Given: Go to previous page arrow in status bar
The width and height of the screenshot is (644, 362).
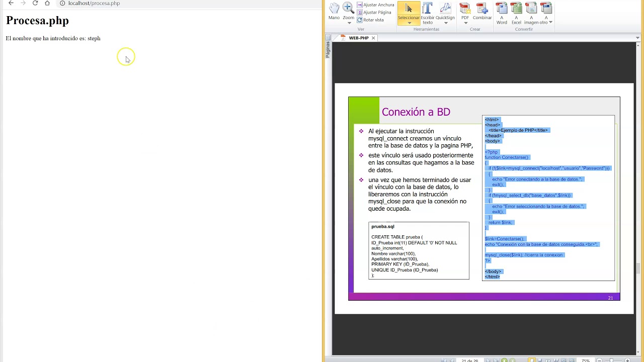Looking at the screenshot, I should pyautogui.click(x=452, y=360).
